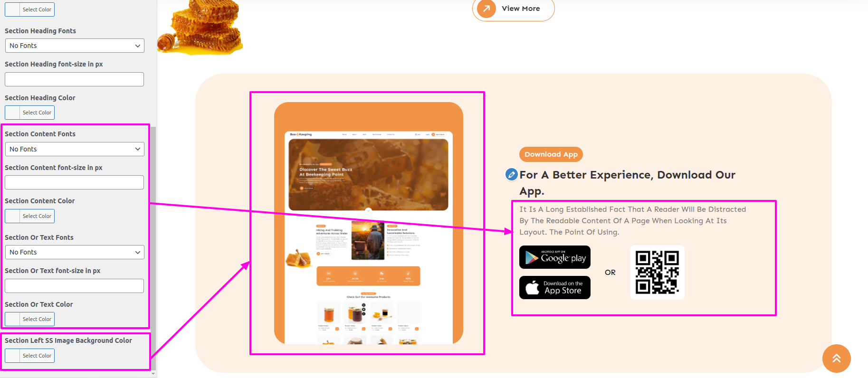868x378 pixels.
Task: Click the Section Heading font-size input field
Action: [74, 79]
